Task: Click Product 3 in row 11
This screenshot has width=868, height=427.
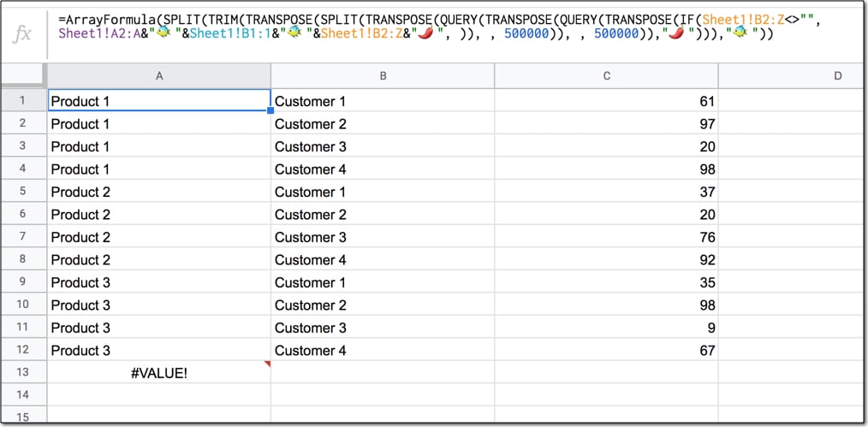Action: pyautogui.click(x=80, y=329)
